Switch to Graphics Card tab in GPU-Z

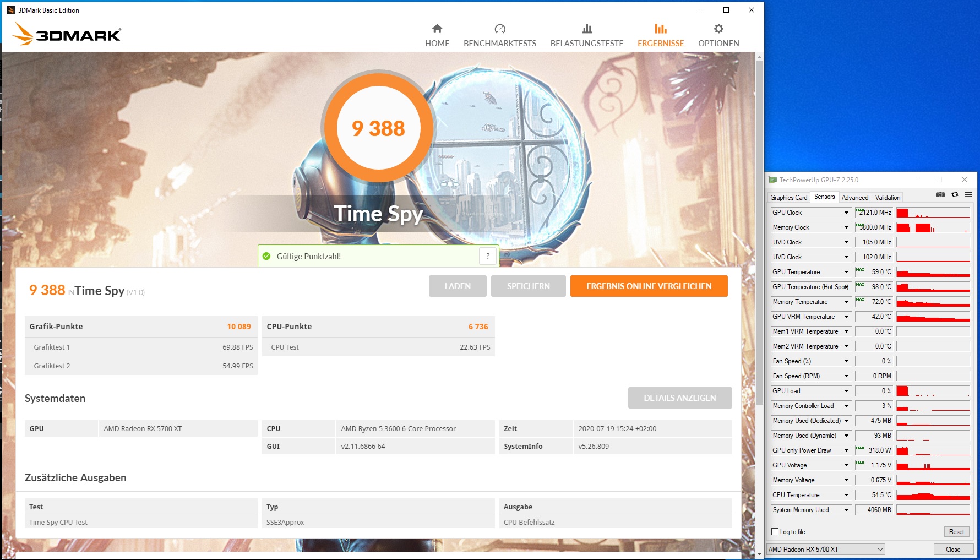788,197
